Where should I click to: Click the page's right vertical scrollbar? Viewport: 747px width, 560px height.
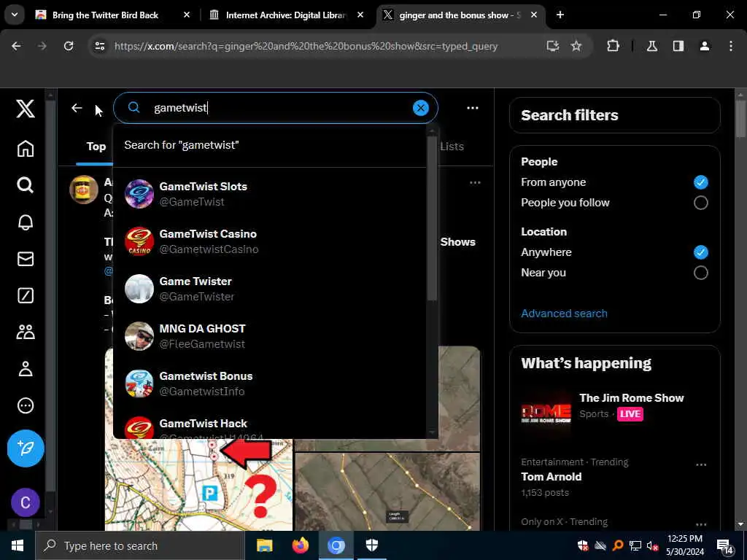(x=741, y=119)
